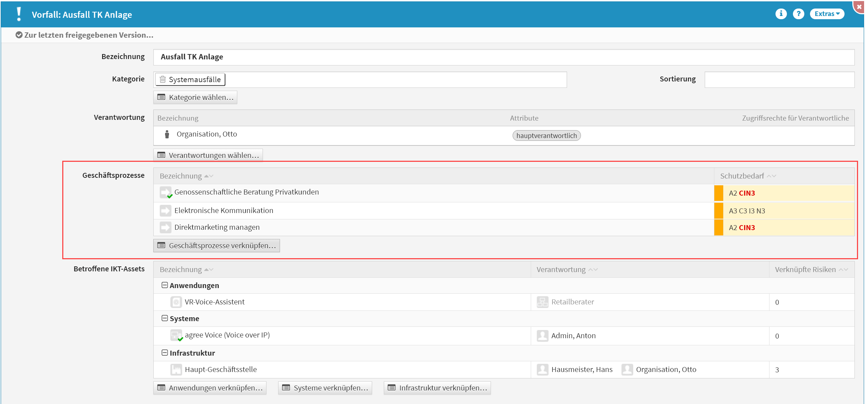Screen dimensions: 868x404
Task: Collapse the Anwendungen group
Action: click(x=165, y=285)
